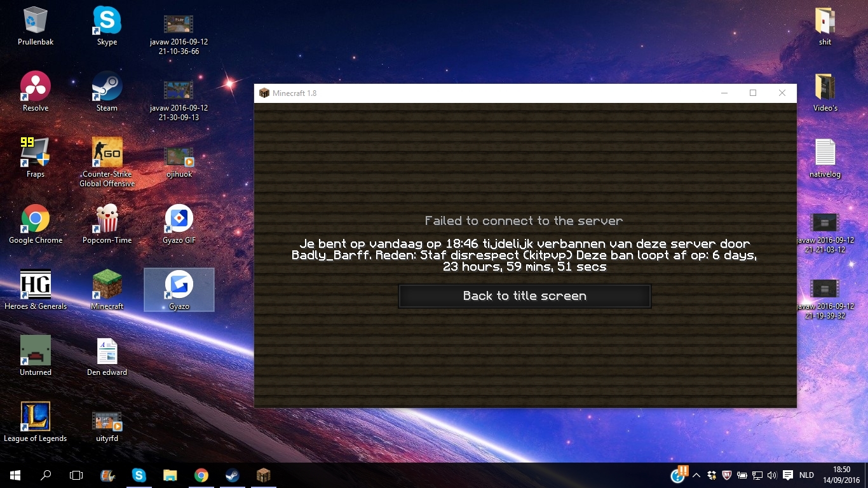Open the network tray icon

pyautogui.click(x=757, y=475)
